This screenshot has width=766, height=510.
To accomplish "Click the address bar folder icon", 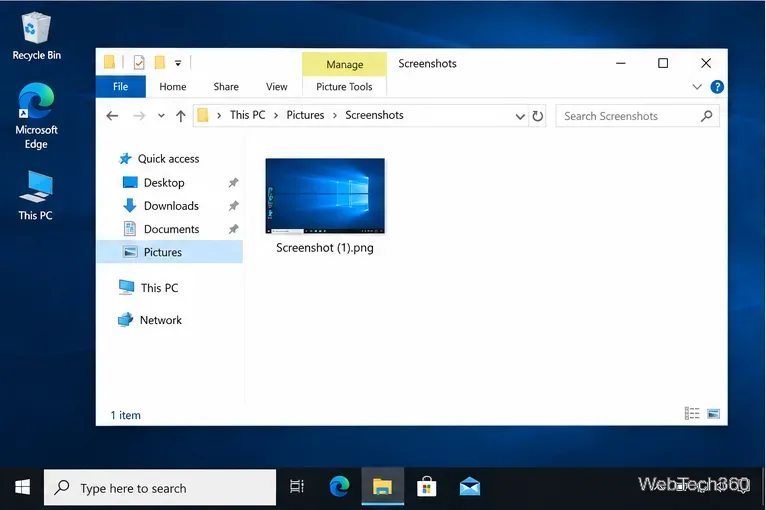I will 202,115.
